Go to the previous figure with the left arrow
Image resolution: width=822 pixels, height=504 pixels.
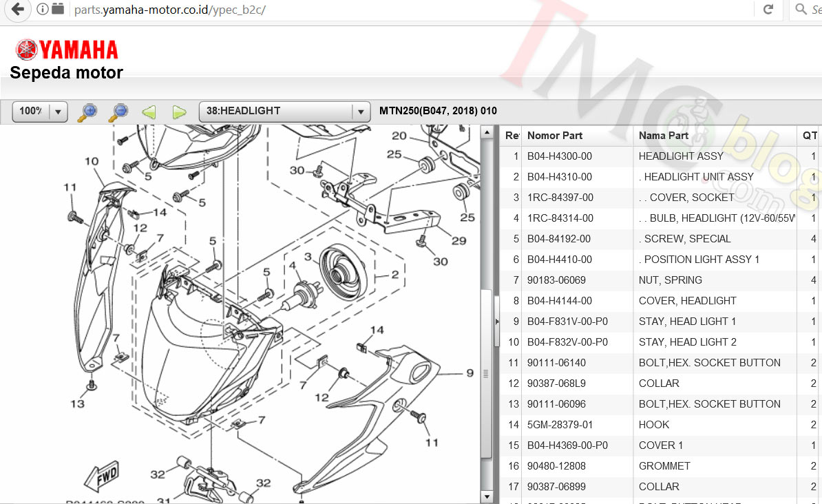tap(149, 112)
